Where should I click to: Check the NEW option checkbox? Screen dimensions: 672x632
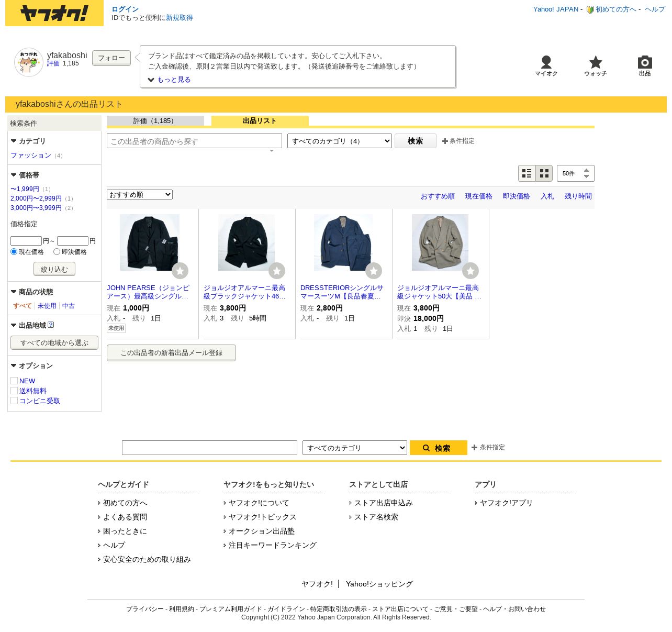click(14, 381)
